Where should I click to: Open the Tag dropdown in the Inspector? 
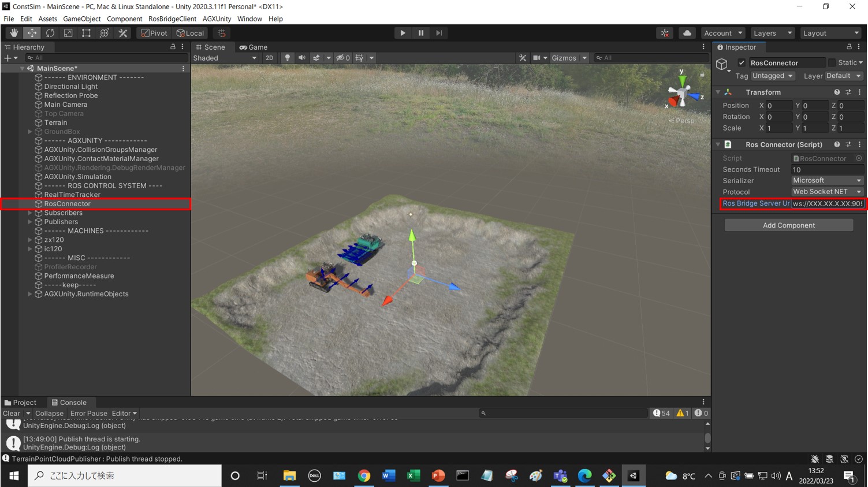772,76
